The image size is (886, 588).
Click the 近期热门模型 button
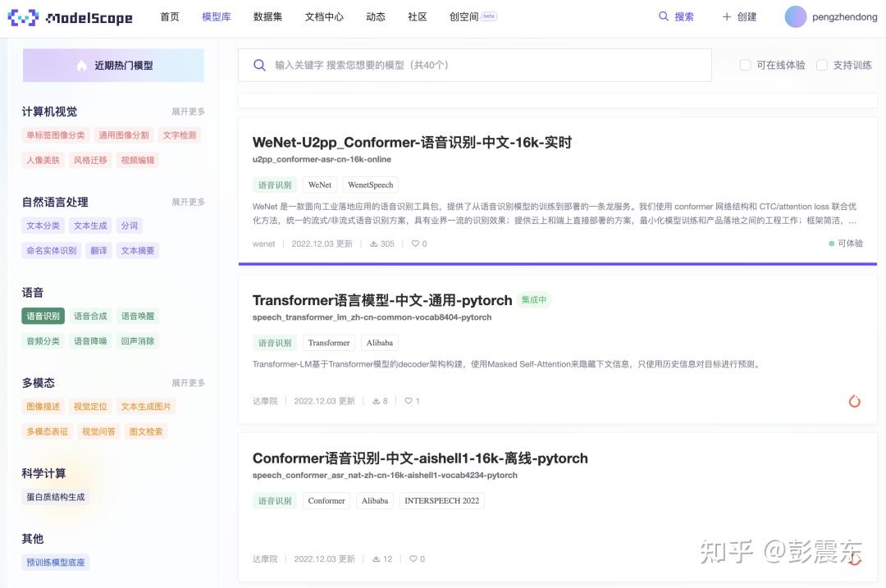(x=113, y=66)
